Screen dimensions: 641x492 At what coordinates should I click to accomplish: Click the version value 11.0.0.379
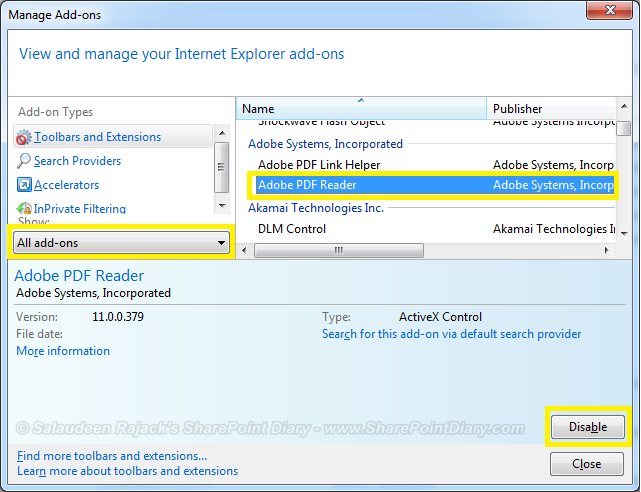[x=118, y=317]
